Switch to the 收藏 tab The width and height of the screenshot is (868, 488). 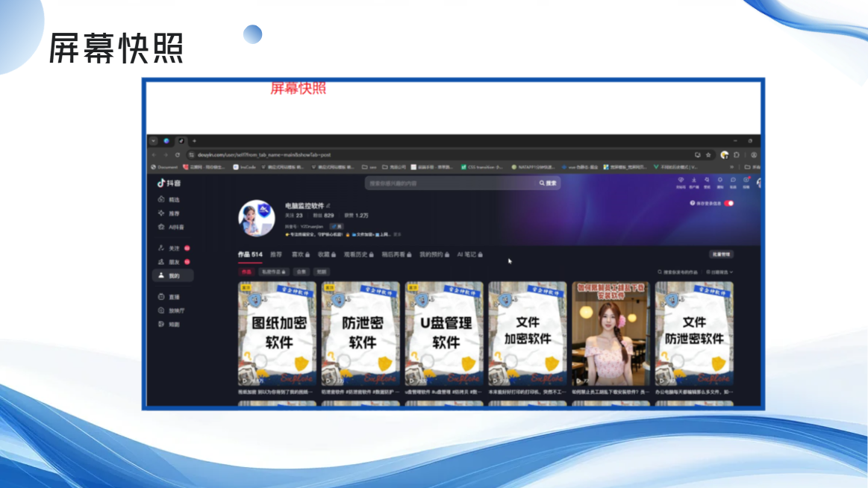(x=327, y=254)
